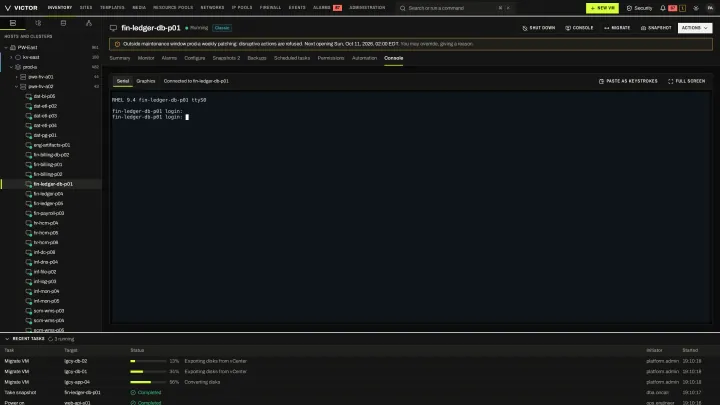Switch to Graphics console tab
The width and height of the screenshot is (720, 405).
pos(146,81)
